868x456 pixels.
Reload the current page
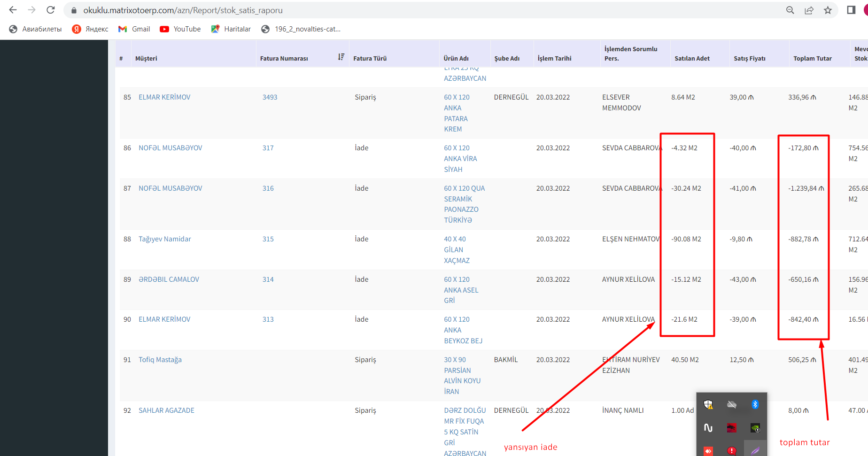(51, 10)
